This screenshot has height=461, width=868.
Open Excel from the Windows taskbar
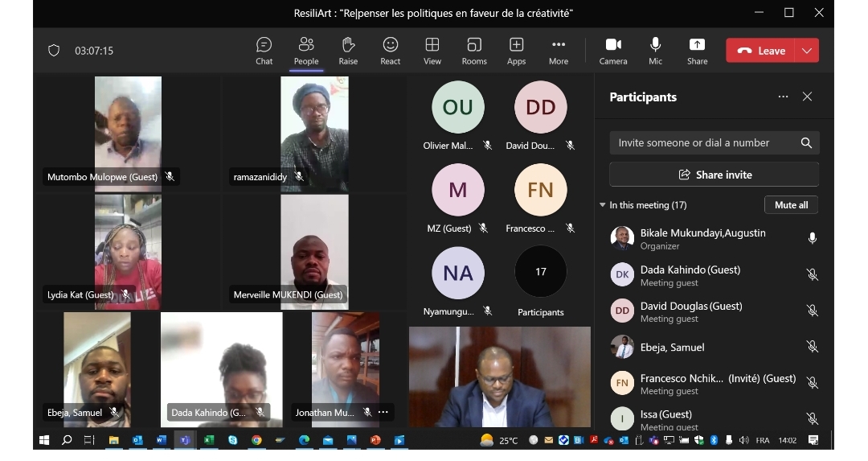[209, 440]
